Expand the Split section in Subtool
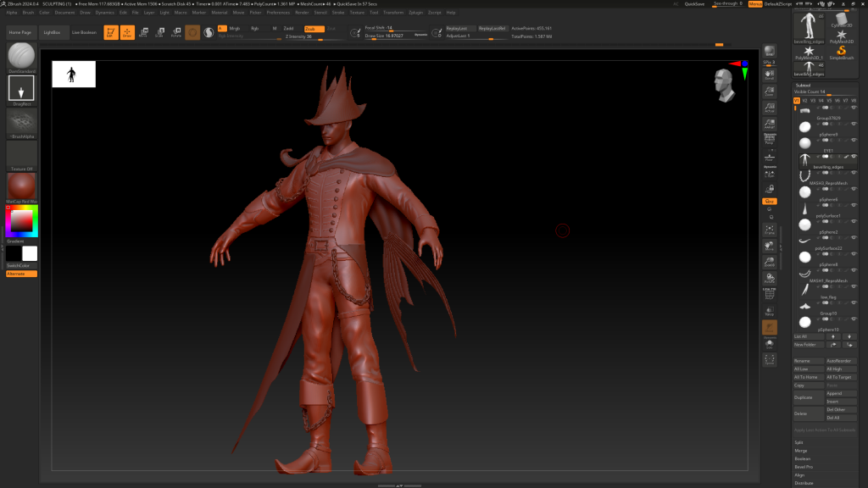 [799, 442]
